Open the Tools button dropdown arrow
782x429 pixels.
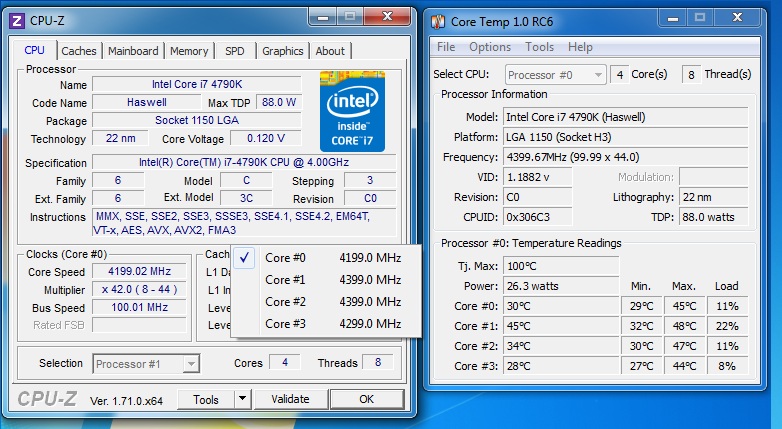(242, 399)
